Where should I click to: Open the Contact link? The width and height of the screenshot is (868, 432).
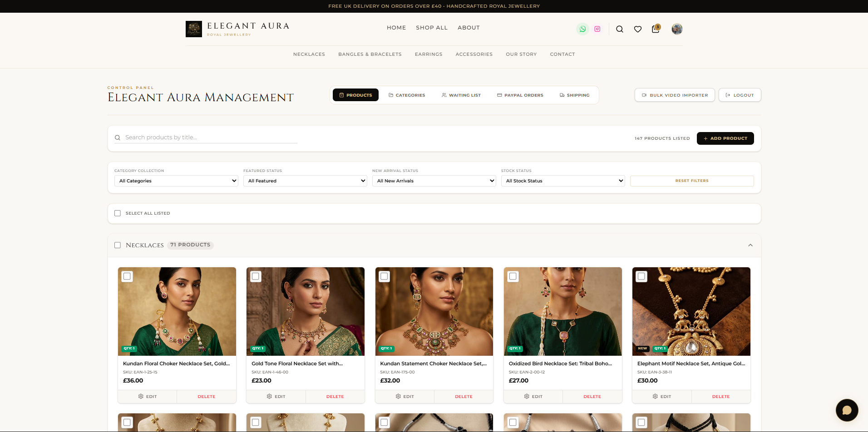pyautogui.click(x=562, y=54)
